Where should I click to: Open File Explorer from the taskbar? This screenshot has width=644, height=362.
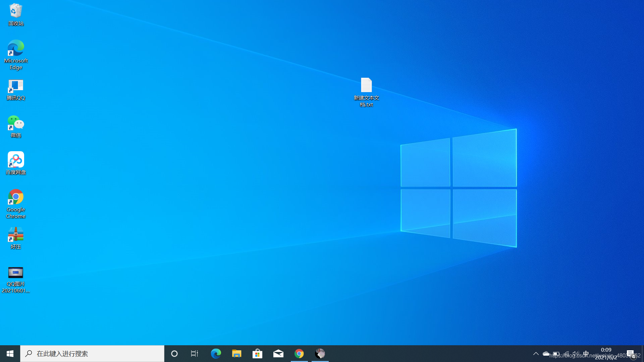[237, 354]
